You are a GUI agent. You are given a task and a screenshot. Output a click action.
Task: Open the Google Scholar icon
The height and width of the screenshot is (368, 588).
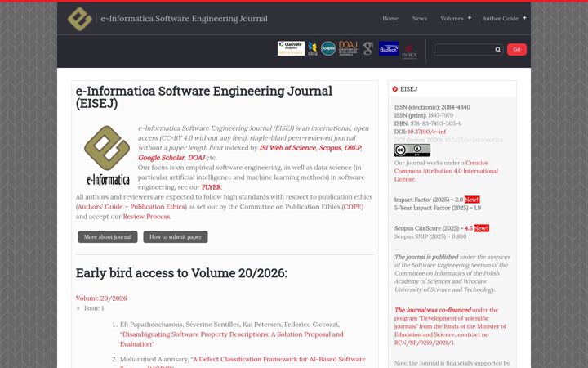coord(367,48)
